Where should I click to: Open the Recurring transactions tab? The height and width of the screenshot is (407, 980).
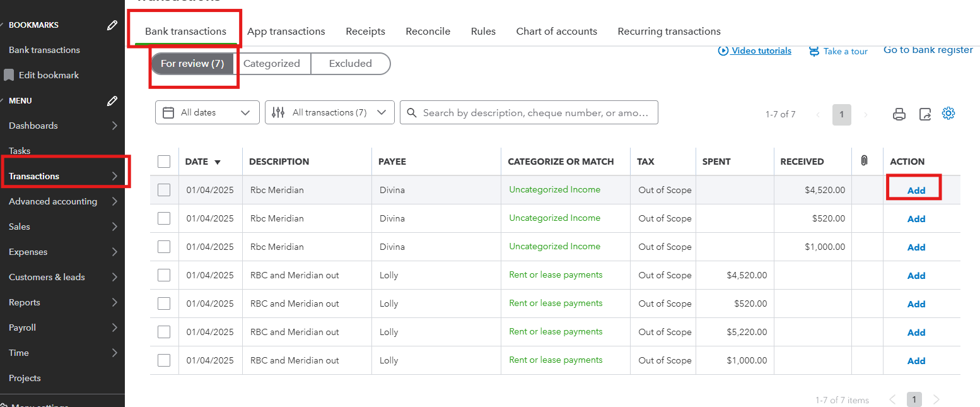click(x=669, y=31)
